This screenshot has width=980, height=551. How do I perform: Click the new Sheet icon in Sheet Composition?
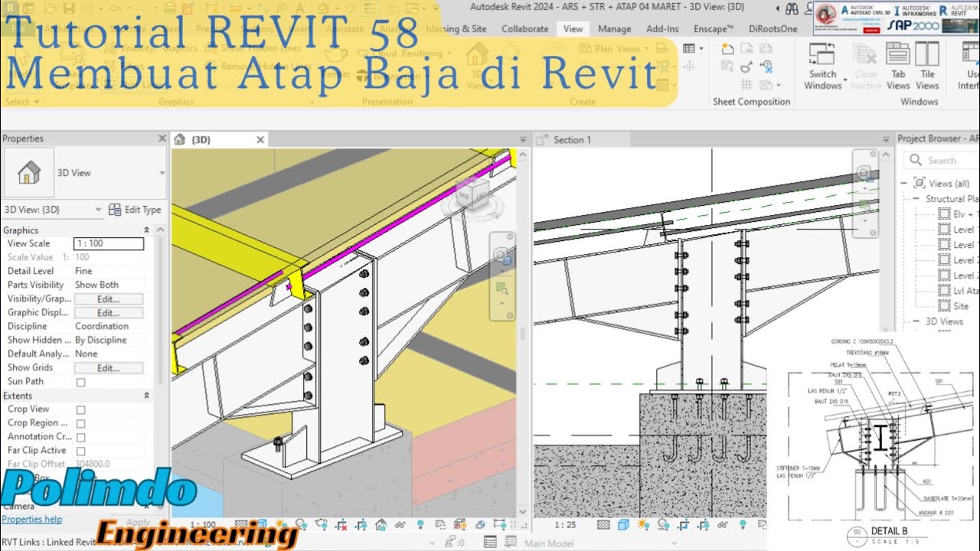pyautogui.click(x=727, y=48)
